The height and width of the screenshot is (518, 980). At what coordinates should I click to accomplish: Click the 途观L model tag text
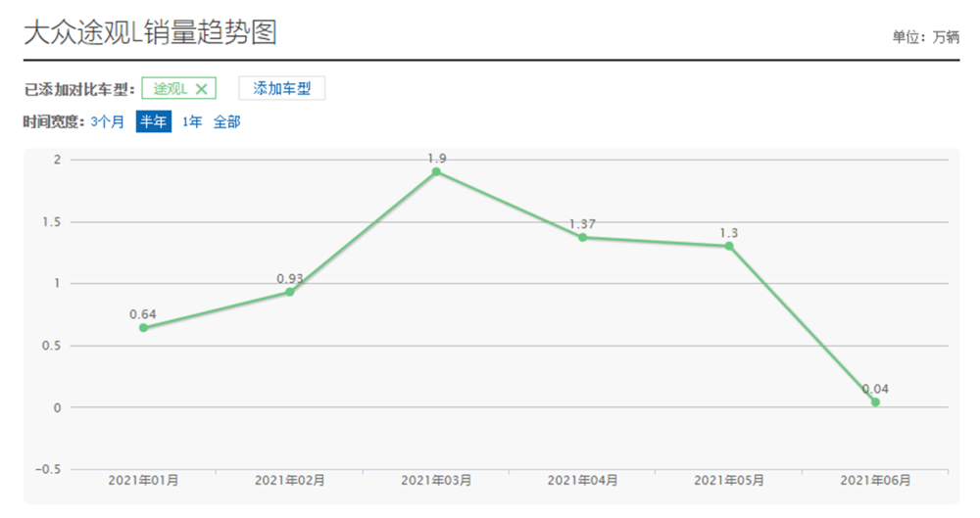(x=170, y=89)
